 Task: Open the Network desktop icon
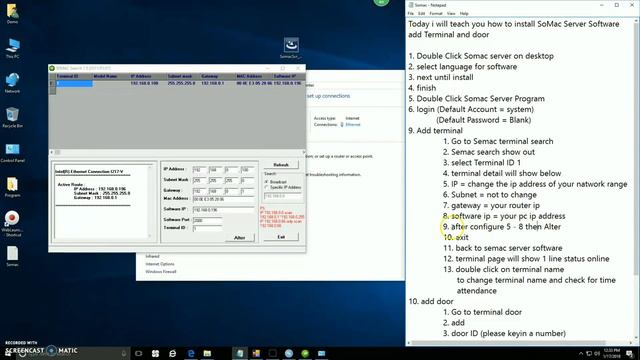12,82
